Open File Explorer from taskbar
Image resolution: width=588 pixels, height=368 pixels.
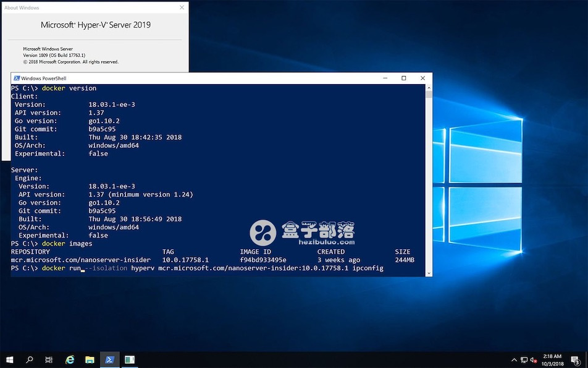click(90, 360)
